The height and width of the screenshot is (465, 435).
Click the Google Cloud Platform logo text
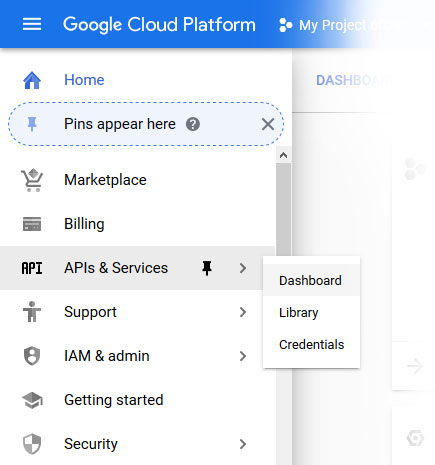pyautogui.click(x=159, y=25)
